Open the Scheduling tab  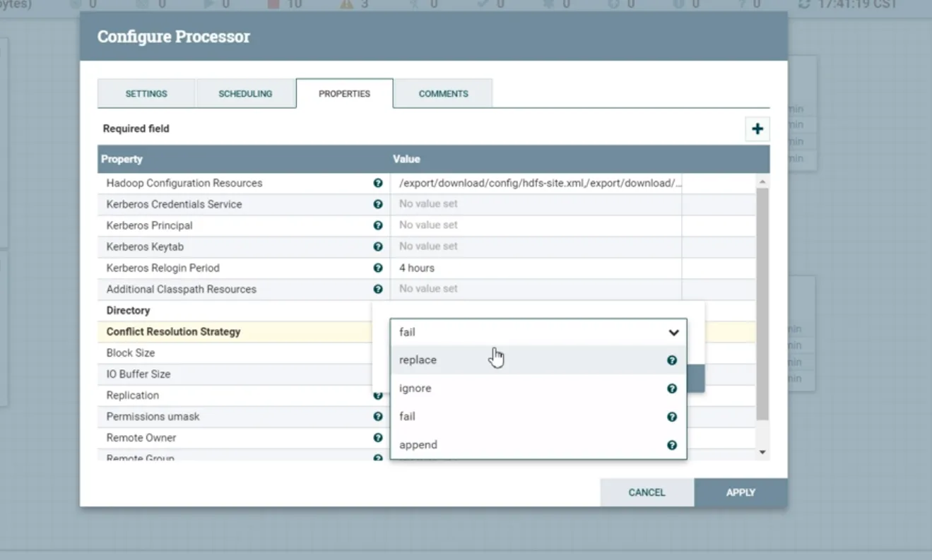pyautogui.click(x=245, y=94)
